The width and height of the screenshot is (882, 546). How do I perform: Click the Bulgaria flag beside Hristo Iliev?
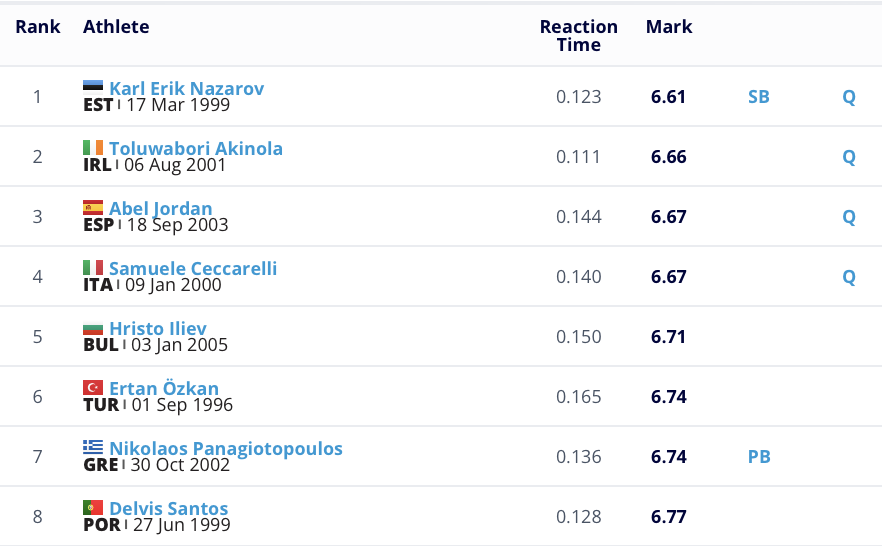pyautogui.click(x=93, y=327)
